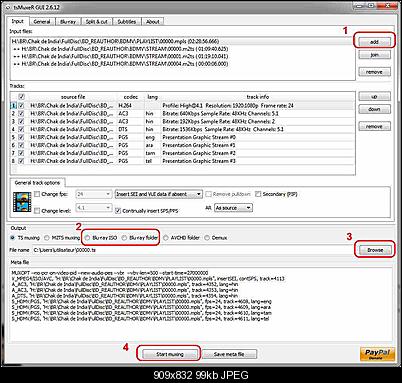Browse for the output file location
The image size is (402, 383).
375,250
